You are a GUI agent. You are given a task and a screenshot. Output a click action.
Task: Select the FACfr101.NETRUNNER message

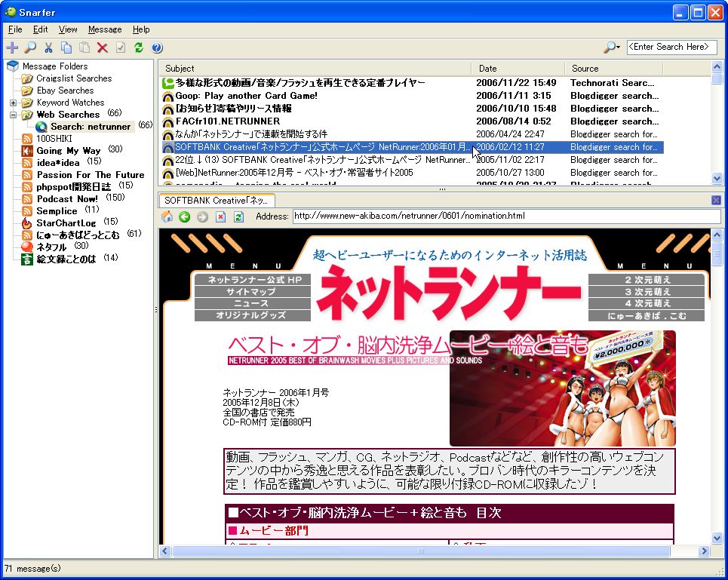coord(413,121)
